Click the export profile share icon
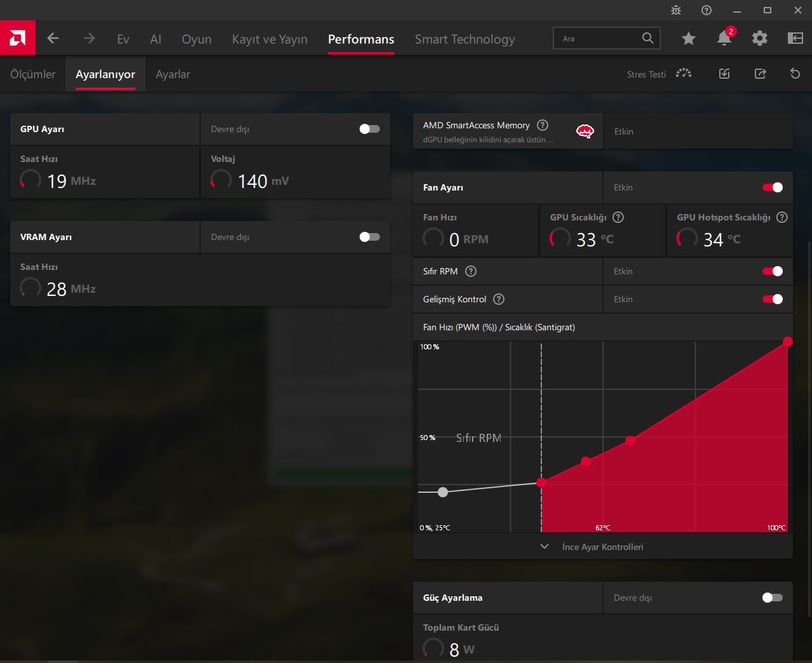Viewport: 812px width, 663px height. pos(760,74)
